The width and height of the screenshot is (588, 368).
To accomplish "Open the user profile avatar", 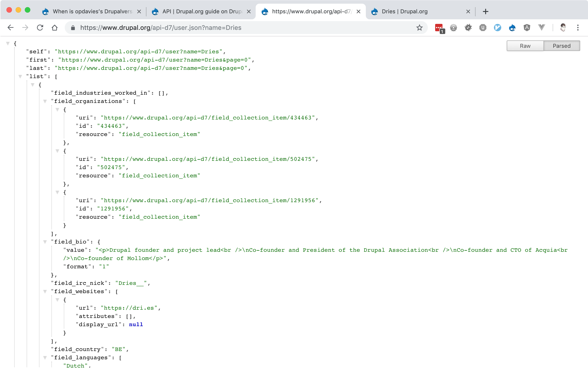I will point(563,28).
